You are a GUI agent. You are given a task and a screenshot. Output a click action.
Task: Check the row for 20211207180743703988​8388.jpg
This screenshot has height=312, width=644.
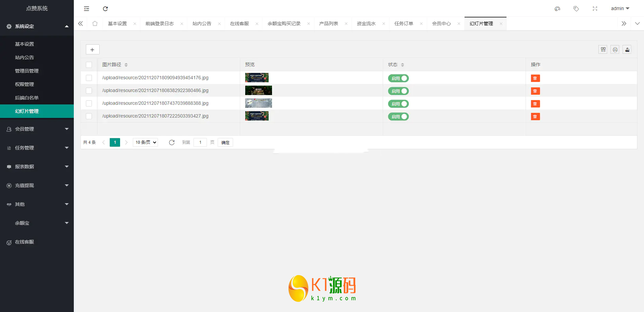click(x=89, y=103)
